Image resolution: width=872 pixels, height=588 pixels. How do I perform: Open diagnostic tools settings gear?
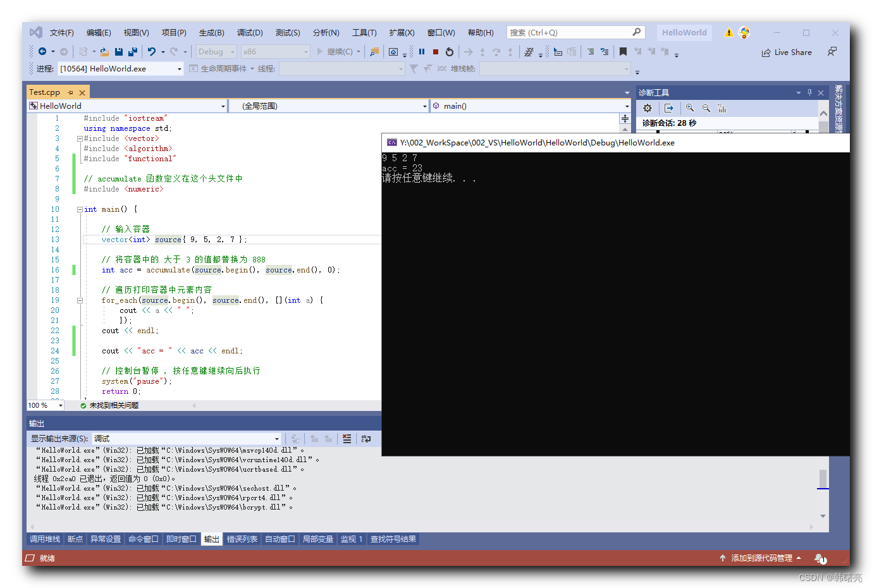coord(647,108)
